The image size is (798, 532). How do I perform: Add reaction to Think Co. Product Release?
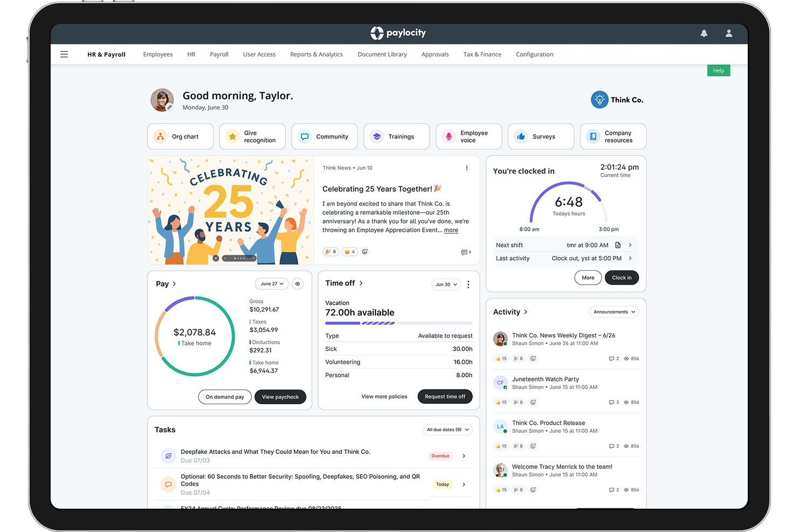[533, 446]
